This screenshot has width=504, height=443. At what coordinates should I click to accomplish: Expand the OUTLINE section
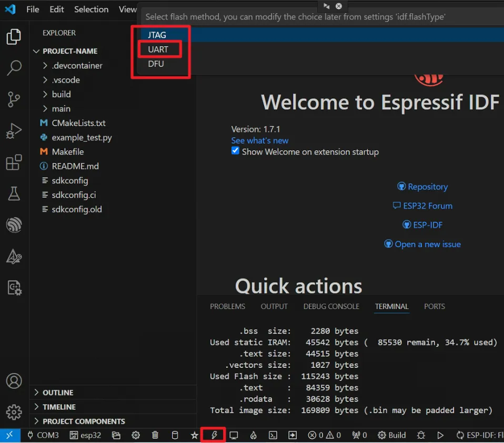pos(58,393)
